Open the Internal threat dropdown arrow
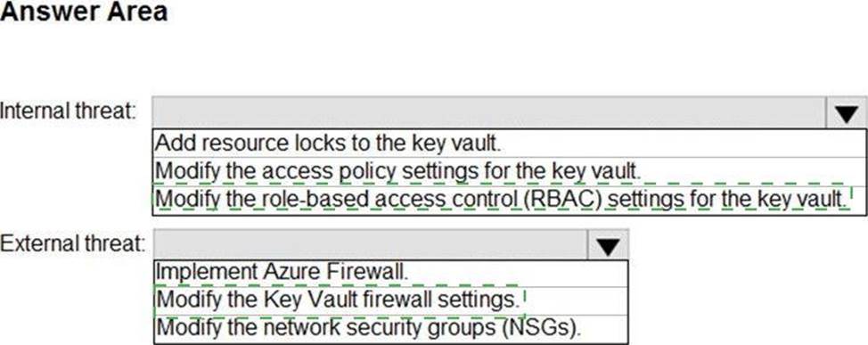The image size is (868, 345). coord(846,113)
